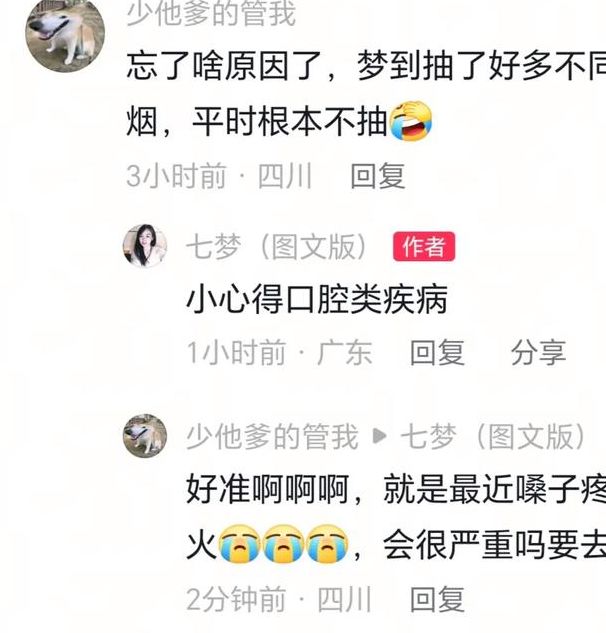Click the red 作者 badge

(424, 246)
